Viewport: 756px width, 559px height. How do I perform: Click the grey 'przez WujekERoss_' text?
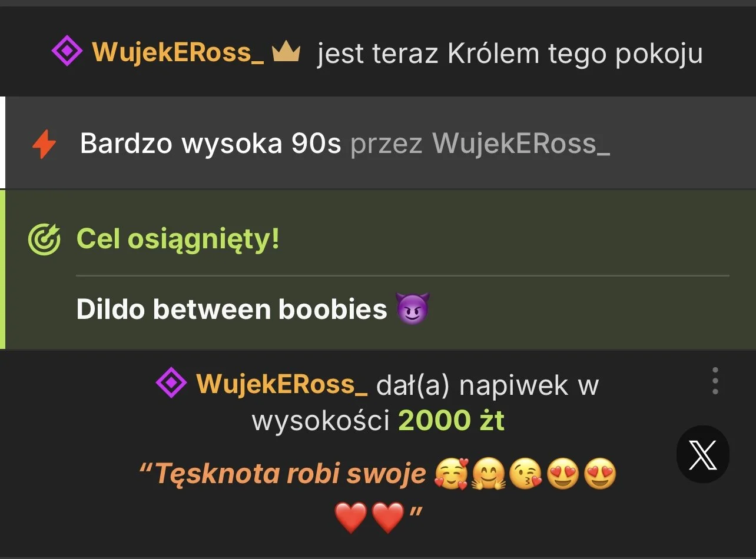[x=480, y=144]
